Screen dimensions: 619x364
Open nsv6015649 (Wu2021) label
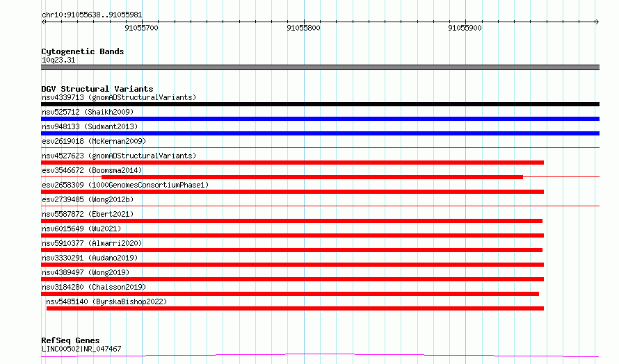(81, 229)
